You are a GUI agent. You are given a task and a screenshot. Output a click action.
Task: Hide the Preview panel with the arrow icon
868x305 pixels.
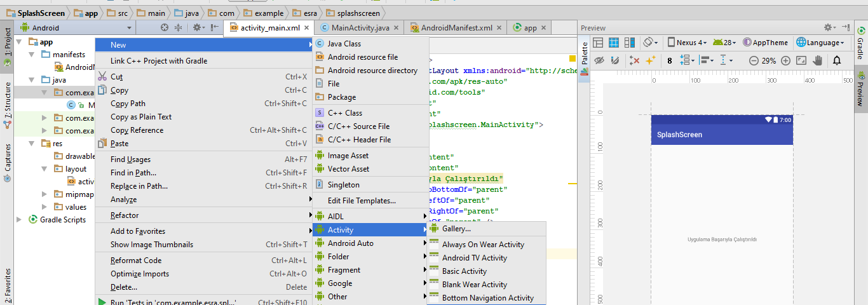pos(846,27)
